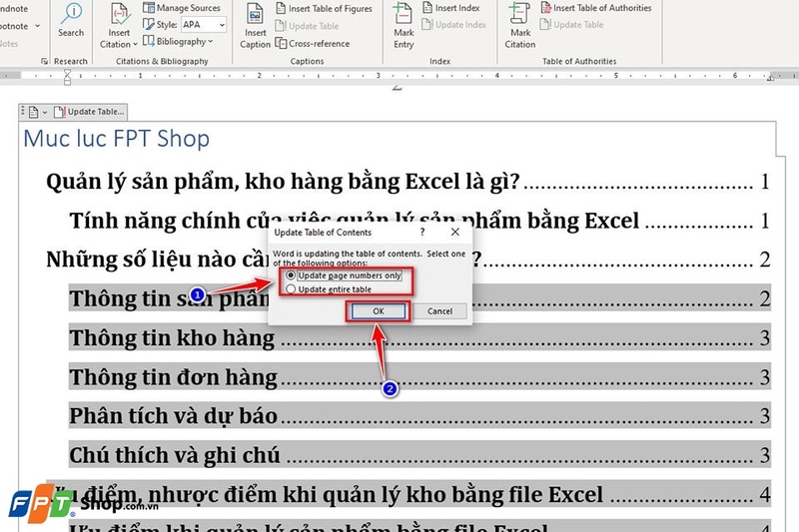Click the table of contents move handle
Viewport: 799px width, 532px height.
pyautogui.click(x=22, y=112)
